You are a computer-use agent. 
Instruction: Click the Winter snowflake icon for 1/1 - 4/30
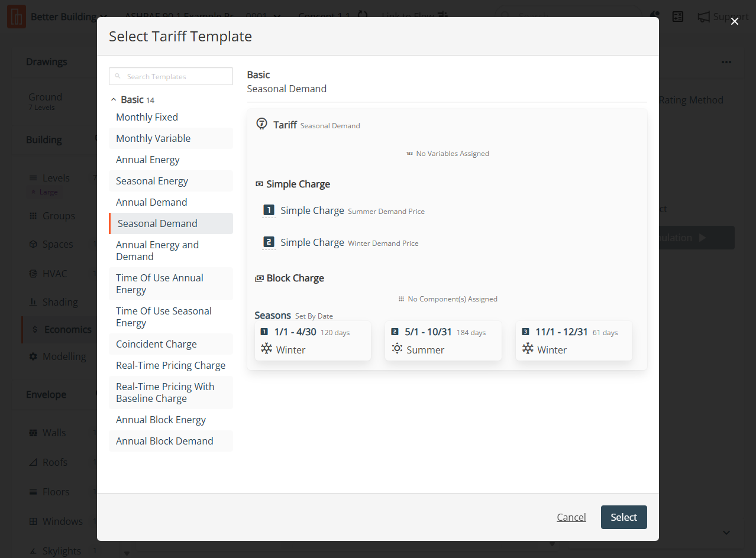[266, 349]
